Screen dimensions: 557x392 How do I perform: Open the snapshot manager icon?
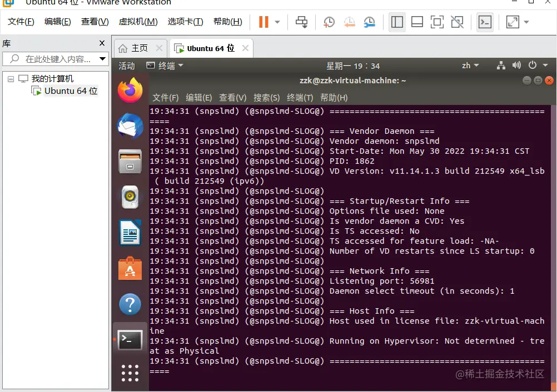pyautogui.click(x=370, y=22)
